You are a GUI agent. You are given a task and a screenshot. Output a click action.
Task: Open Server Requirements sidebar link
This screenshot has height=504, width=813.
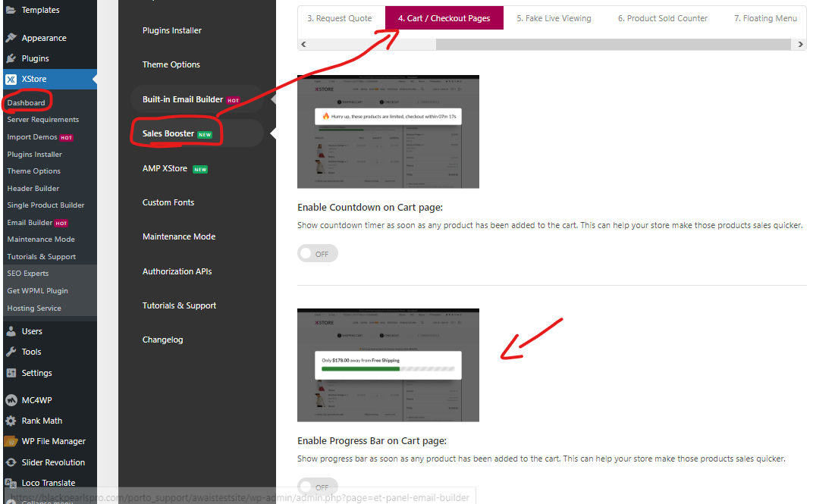(43, 120)
